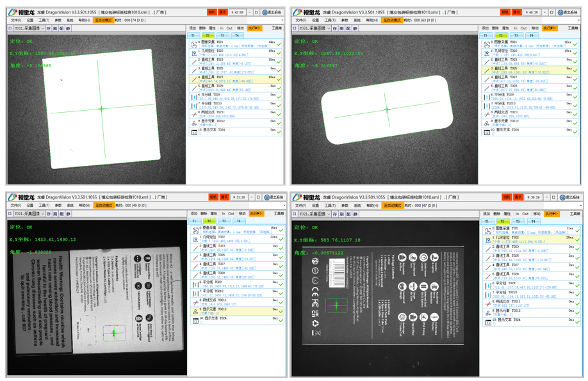The width and height of the screenshot is (588, 381).
Task: Select the 平分线 T029 icon in bottom-left window
Action: tap(195, 283)
